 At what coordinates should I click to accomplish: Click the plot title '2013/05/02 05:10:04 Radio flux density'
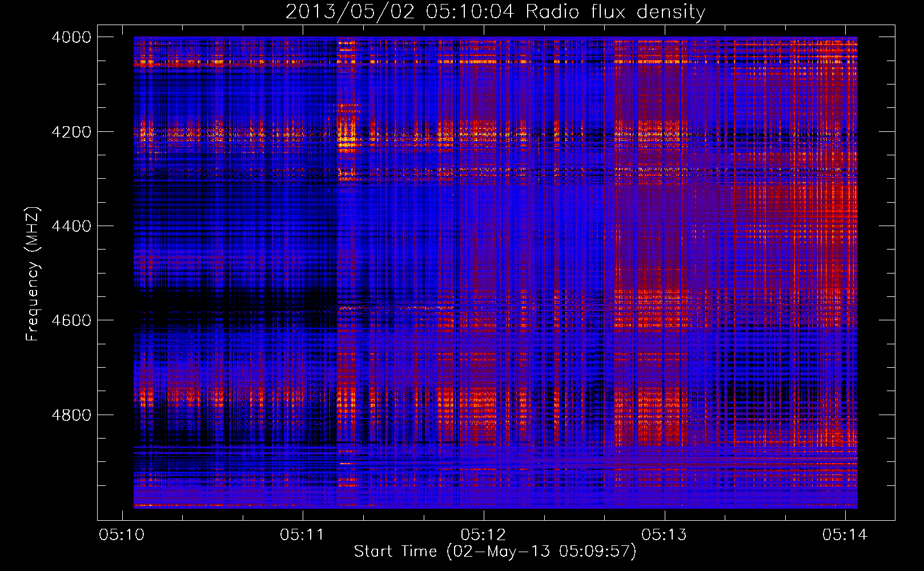coord(496,11)
